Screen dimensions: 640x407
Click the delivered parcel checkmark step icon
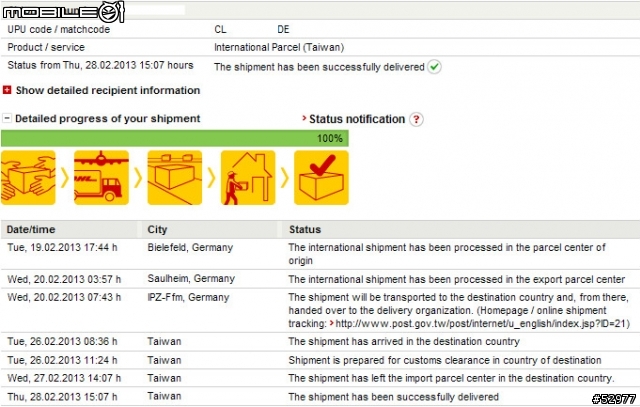321,178
